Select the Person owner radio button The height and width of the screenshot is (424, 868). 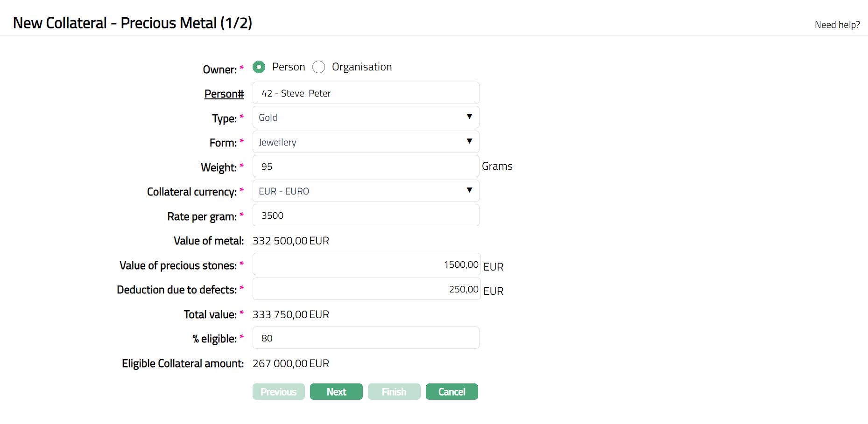(x=259, y=67)
